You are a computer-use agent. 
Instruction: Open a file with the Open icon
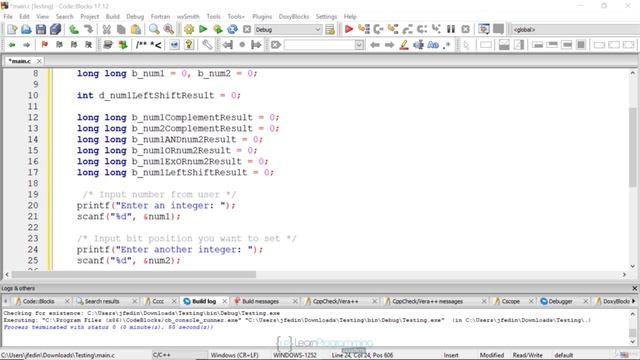26,29
